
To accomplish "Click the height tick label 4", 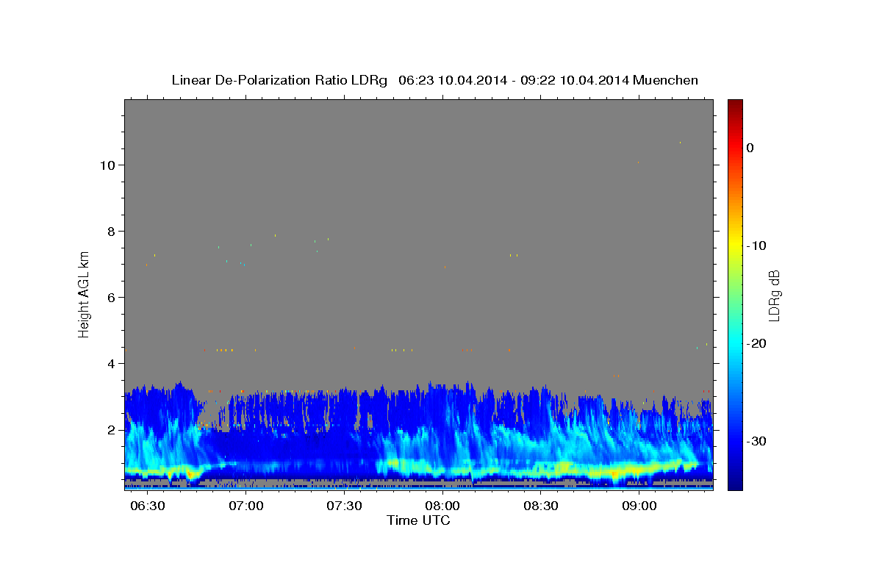I will click(112, 364).
